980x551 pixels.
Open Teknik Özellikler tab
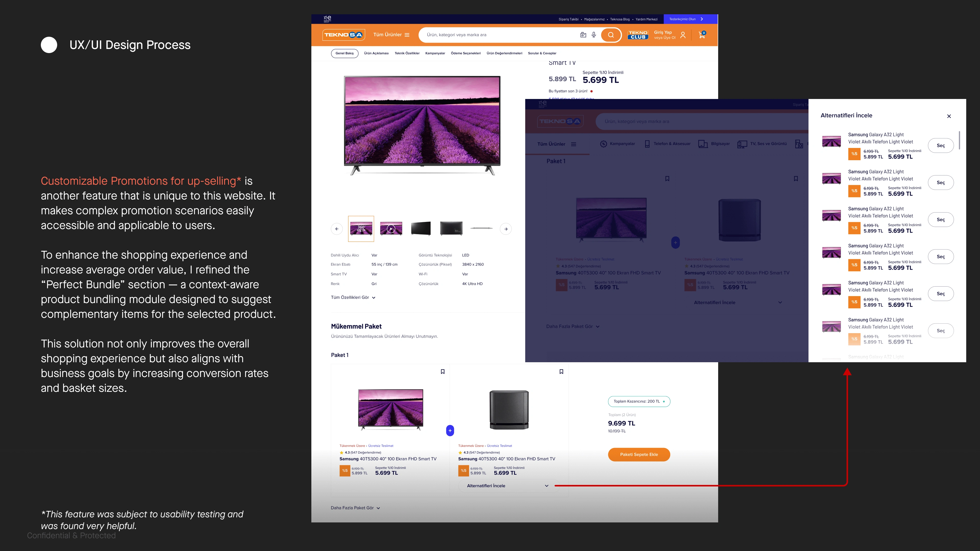pos(407,53)
